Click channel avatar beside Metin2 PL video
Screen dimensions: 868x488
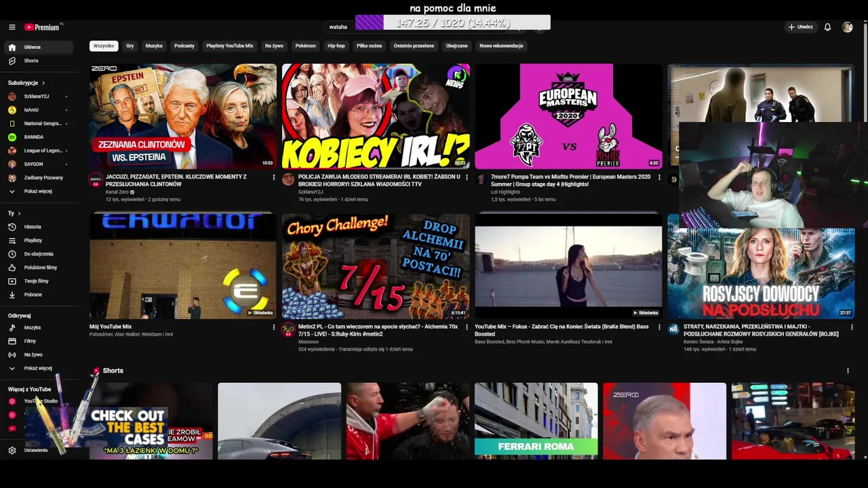(x=288, y=329)
